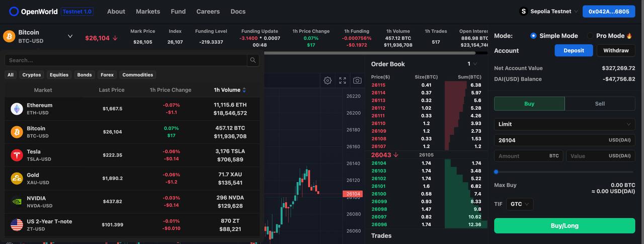The image size is (644, 244).
Task: Open the TIF GTC dropdown
Action: pyautogui.click(x=520, y=204)
